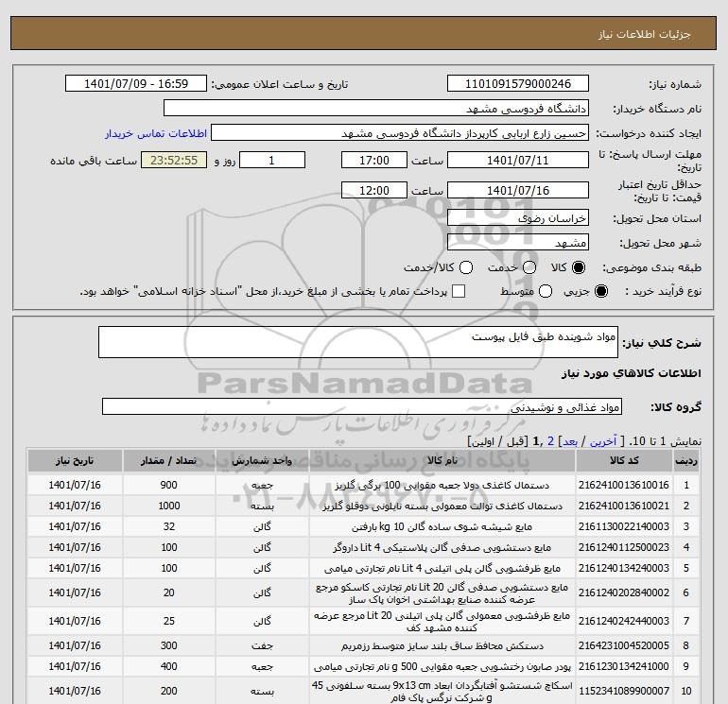Click item name دستکش محافظ ساق بلند
Image resolution: width=728 pixels, height=704 pixels.
[442, 645]
